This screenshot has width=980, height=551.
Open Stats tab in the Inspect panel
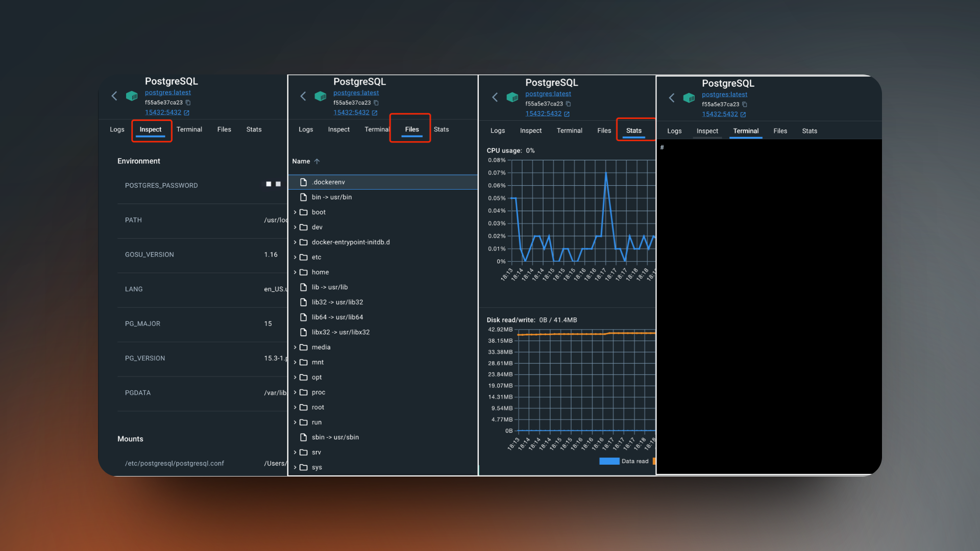pos(254,130)
